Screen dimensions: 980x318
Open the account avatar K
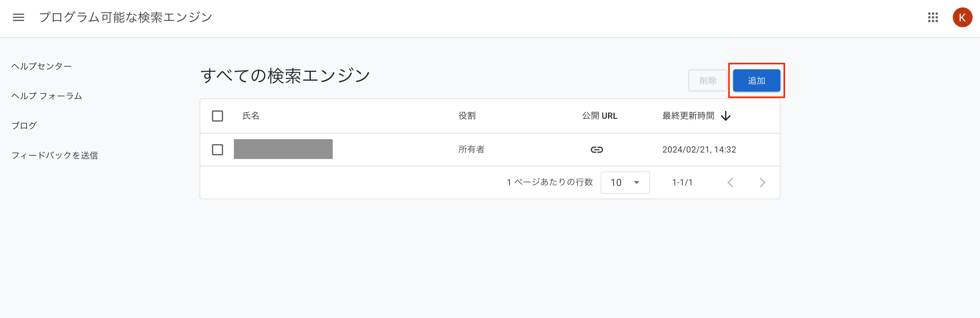[962, 18]
